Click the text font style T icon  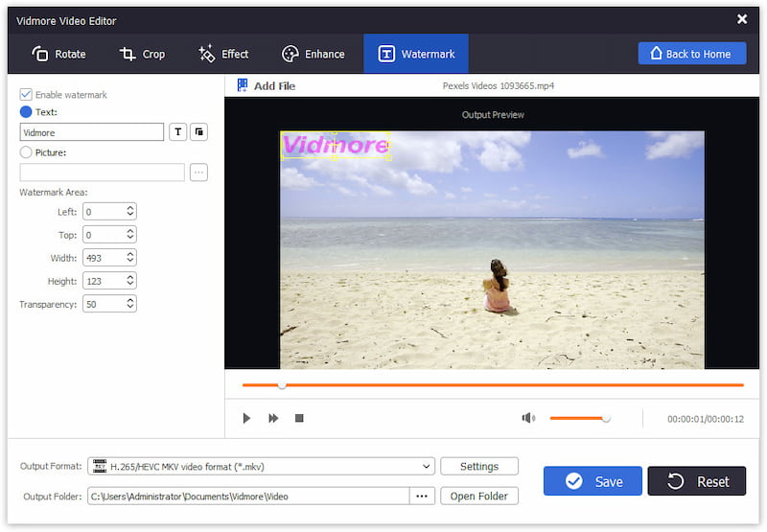pos(177,132)
